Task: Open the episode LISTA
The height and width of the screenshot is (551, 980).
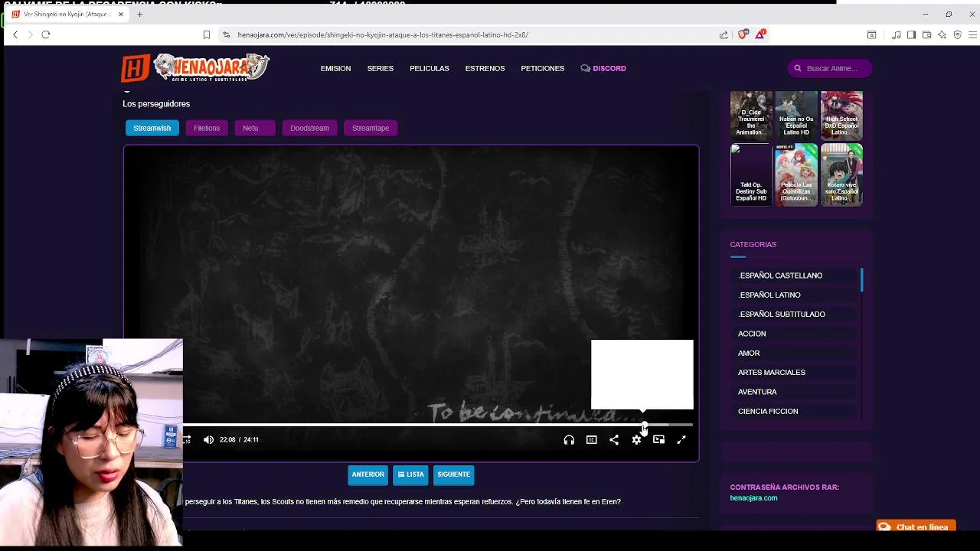Action: click(410, 474)
